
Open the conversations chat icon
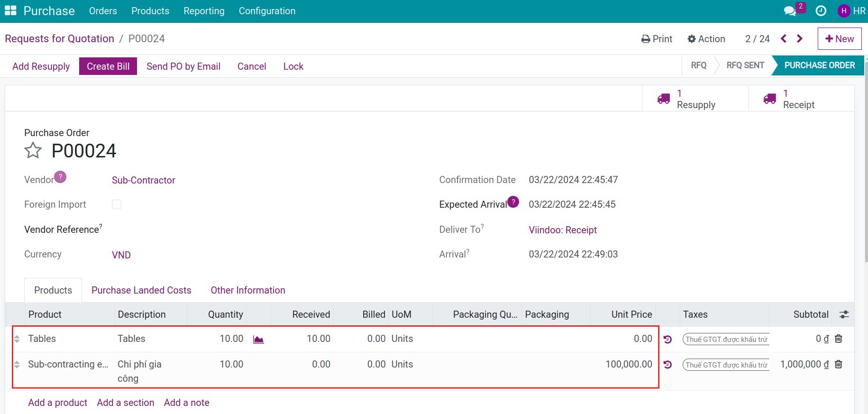click(790, 11)
